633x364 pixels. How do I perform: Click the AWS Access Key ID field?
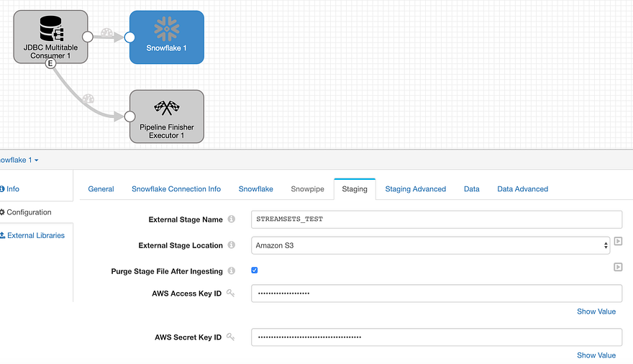point(437,294)
